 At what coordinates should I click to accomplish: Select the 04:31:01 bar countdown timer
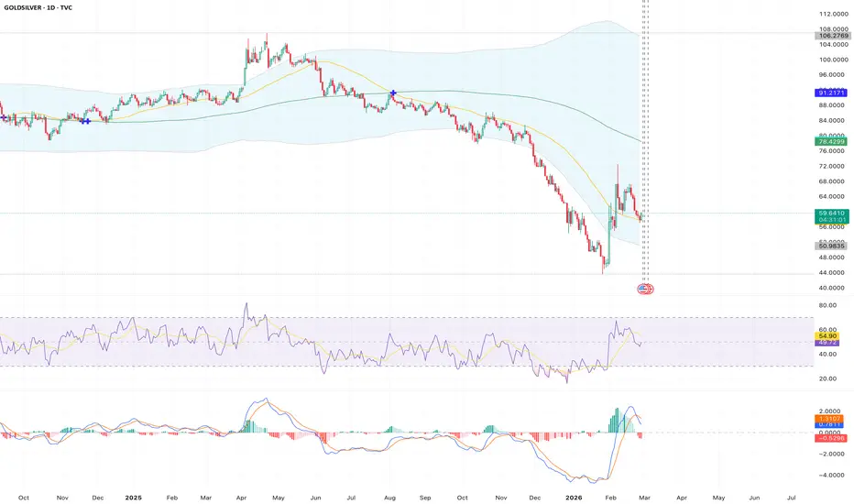(832, 220)
